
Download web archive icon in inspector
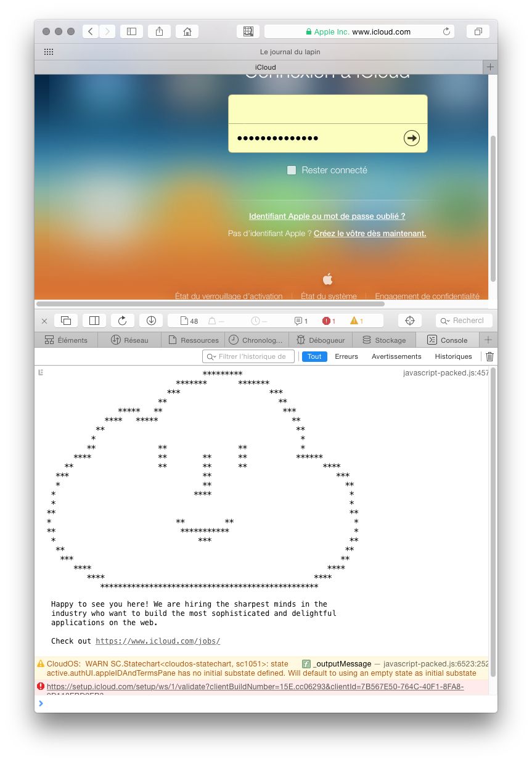(151, 321)
